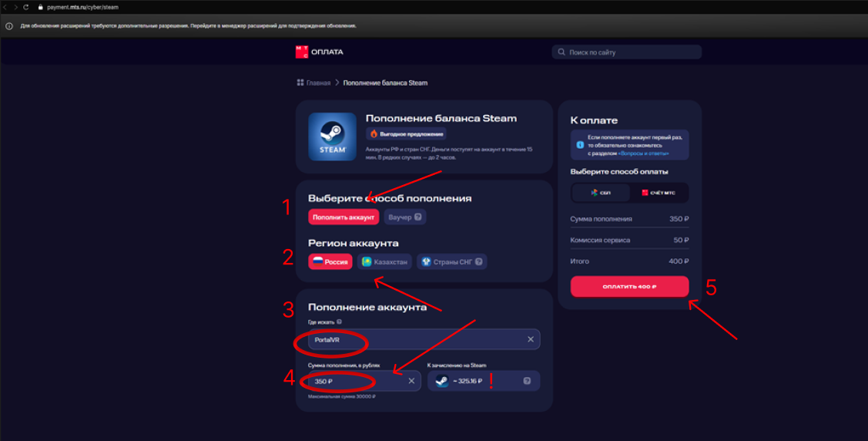The image size is (868, 441).
Task: Select Счёт МТС payment method
Action: click(659, 193)
